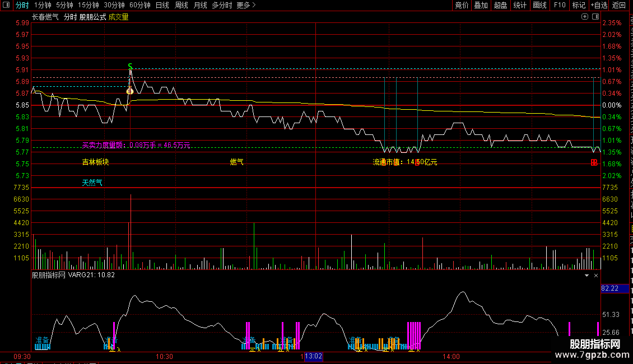Screen dimensions: 633x364
Task: Switch to the 5分钟 timeframe tab
Action: point(64,5)
